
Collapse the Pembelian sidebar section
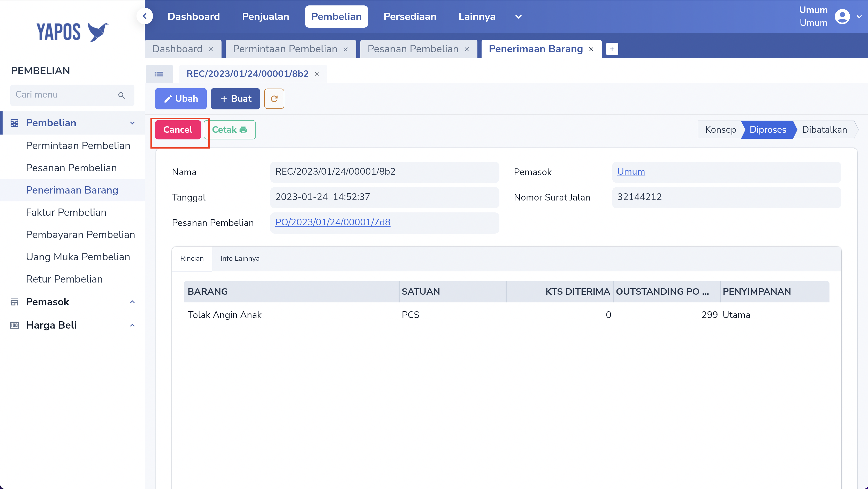click(x=132, y=123)
